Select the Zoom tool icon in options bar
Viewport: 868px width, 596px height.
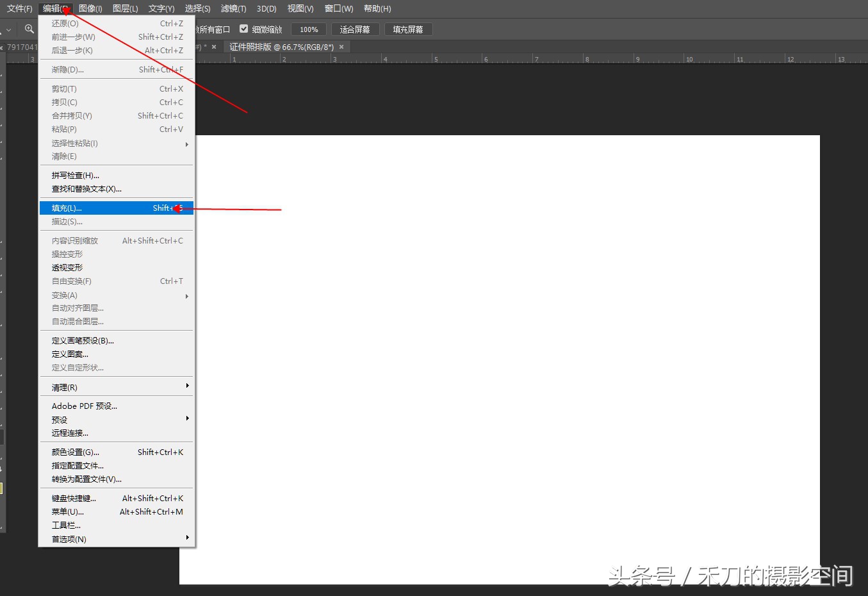pyautogui.click(x=29, y=29)
